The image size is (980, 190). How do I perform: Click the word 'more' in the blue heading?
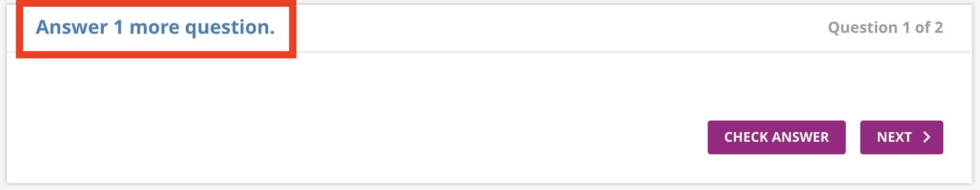pyautogui.click(x=154, y=28)
